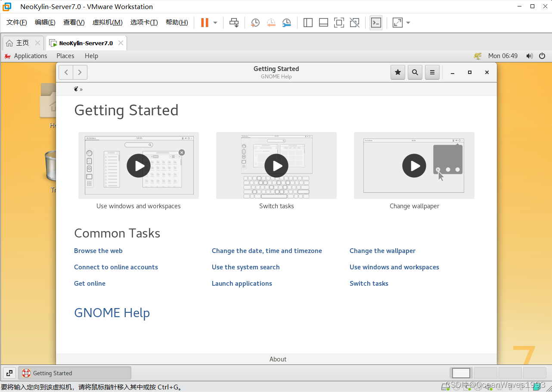Open Connect to online accounts link
552x392 pixels.
tap(116, 267)
